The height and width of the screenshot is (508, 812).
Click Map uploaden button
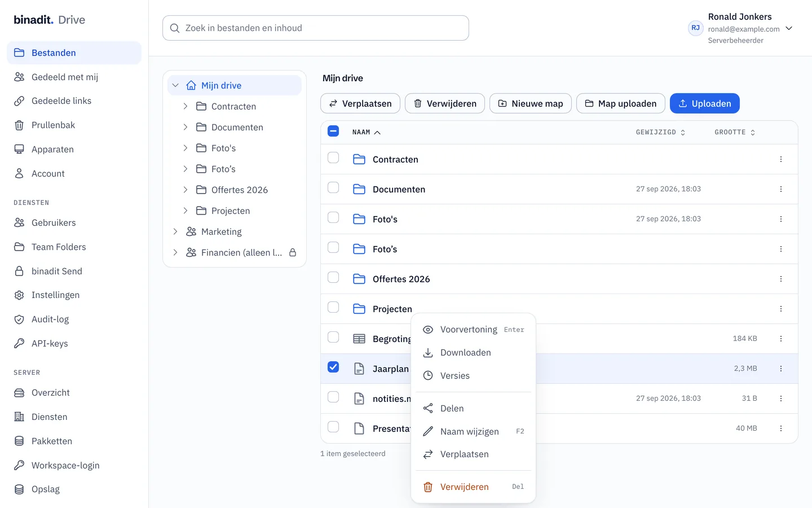pyautogui.click(x=621, y=103)
